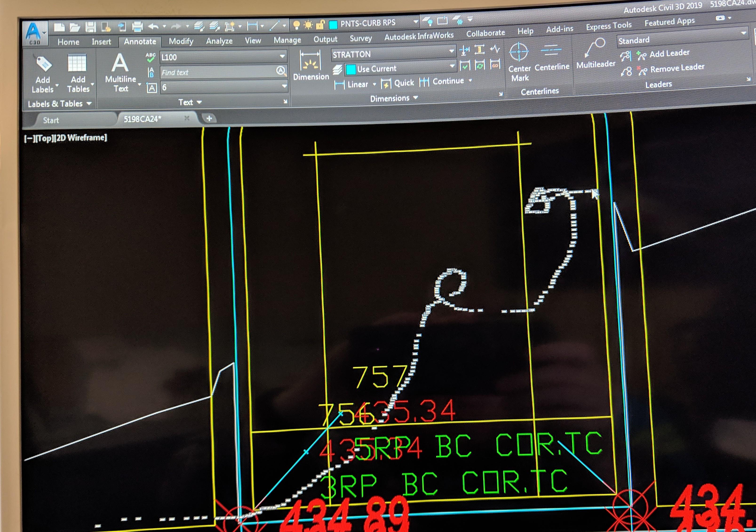Click the Adjust Space dimension icon
Image resolution: width=756 pixels, height=532 pixels.
(479, 50)
